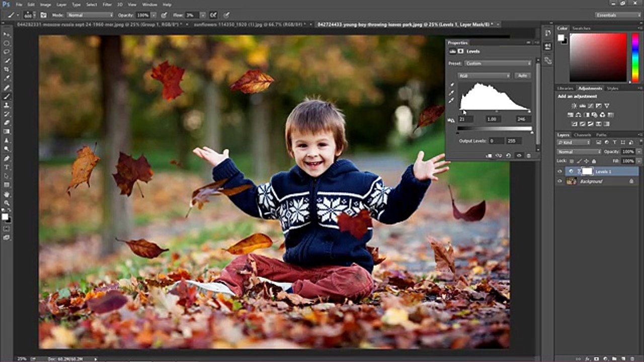Select the Crop tool

pos(7,69)
